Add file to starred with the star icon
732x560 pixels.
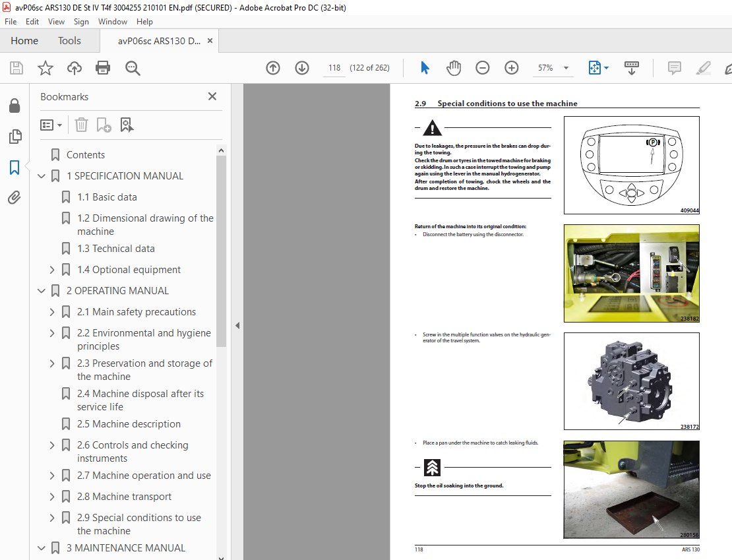(46, 68)
